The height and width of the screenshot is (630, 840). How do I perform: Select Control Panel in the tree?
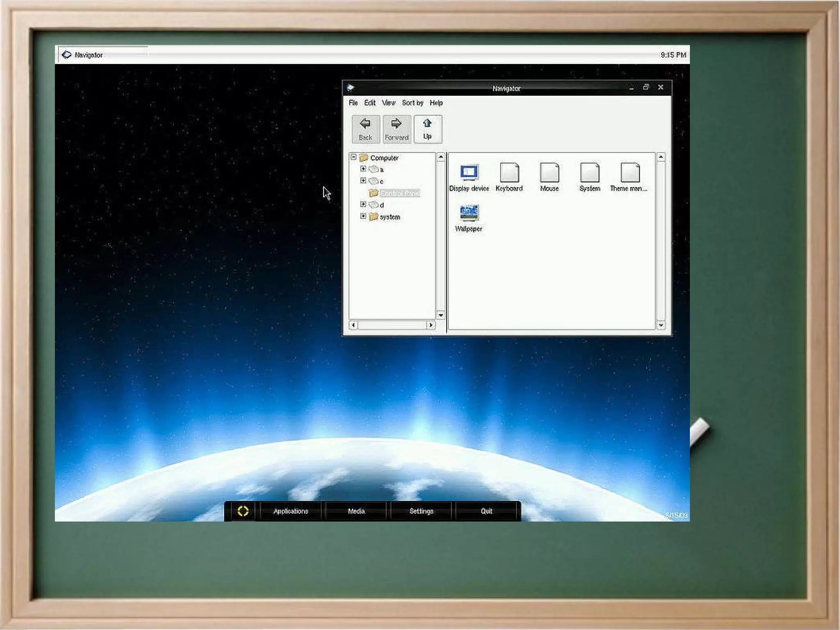click(399, 193)
